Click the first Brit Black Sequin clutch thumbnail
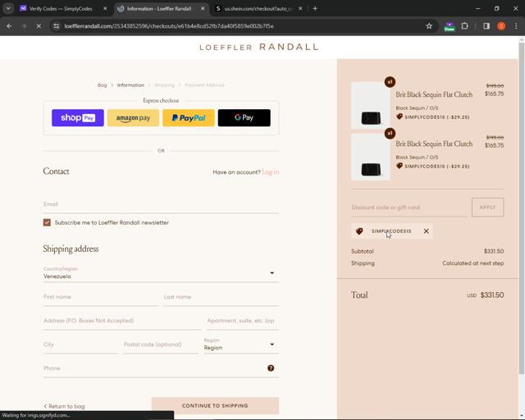 coord(370,106)
